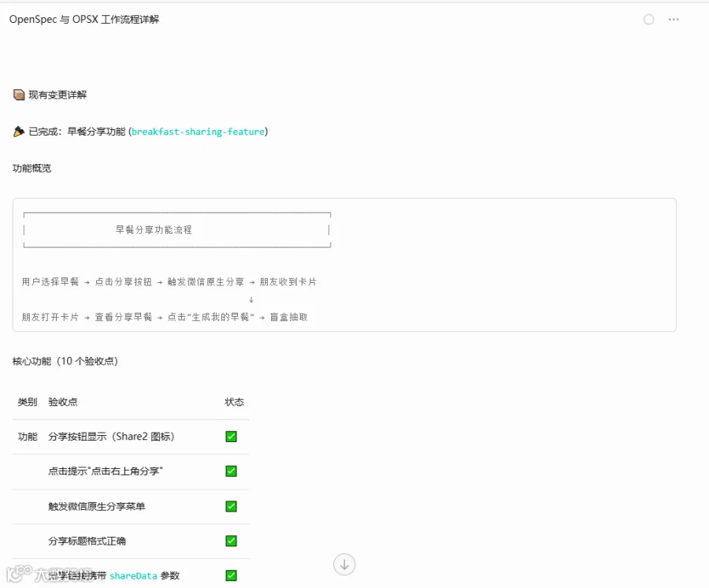Click the 状态 column header

(x=234, y=402)
